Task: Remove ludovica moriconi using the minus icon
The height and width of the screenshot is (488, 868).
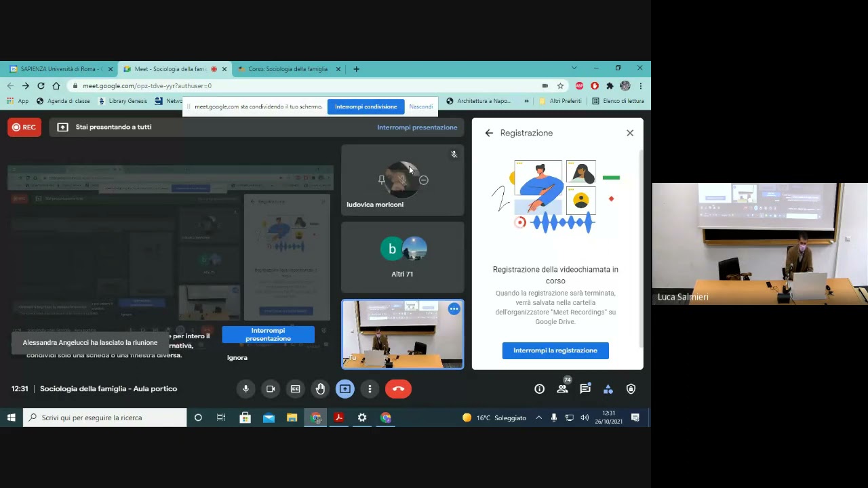Action: tap(424, 180)
